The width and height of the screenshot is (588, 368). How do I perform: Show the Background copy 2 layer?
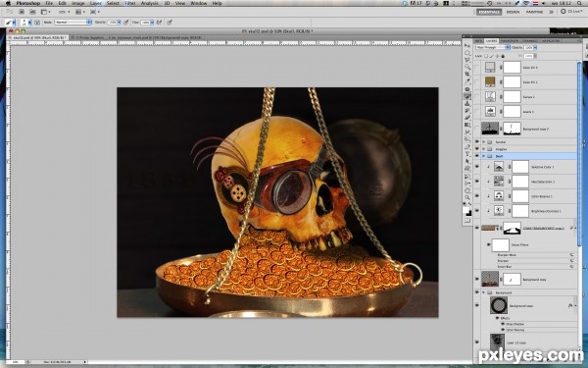tap(477, 129)
